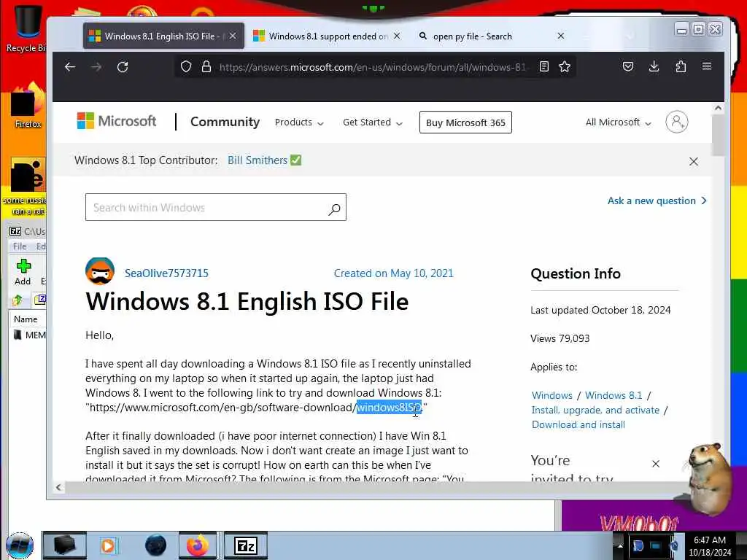Expand the All Microsoft dropdown
This screenshot has height=560, width=747.
pyautogui.click(x=619, y=122)
